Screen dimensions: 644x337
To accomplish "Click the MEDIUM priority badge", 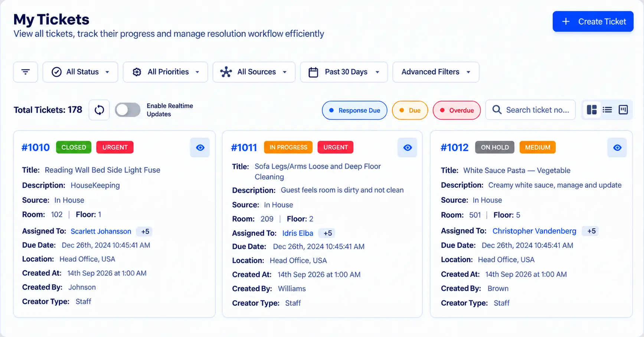I will coord(537,147).
